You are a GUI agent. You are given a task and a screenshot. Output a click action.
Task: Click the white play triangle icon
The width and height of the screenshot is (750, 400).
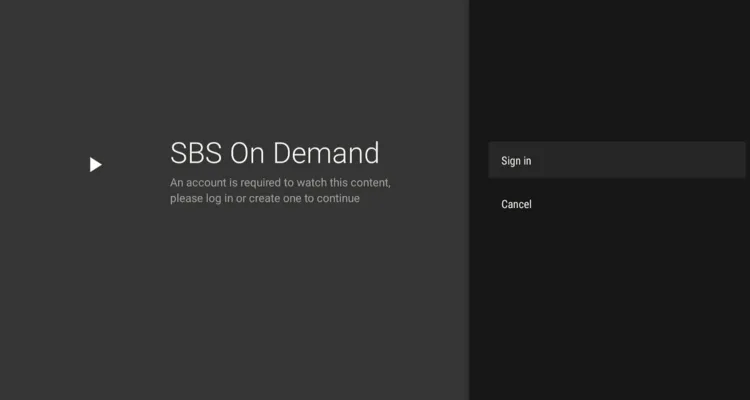(96, 165)
